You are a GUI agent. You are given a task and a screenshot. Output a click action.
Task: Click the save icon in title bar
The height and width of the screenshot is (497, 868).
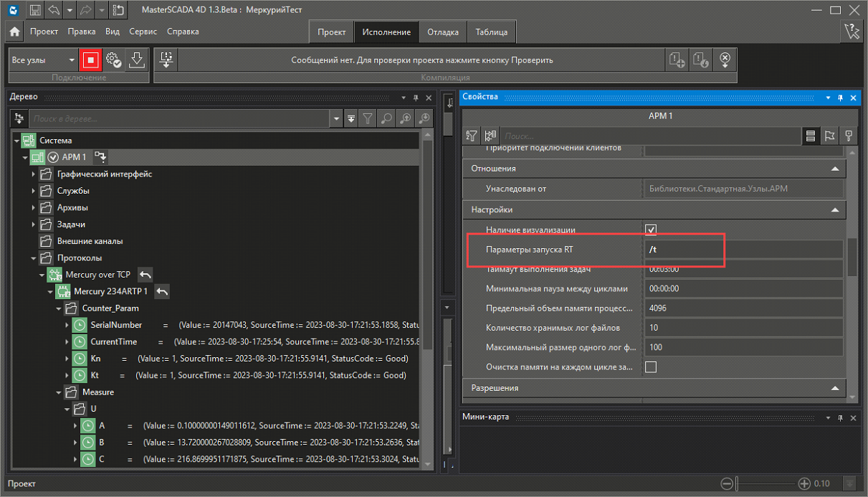coord(34,11)
